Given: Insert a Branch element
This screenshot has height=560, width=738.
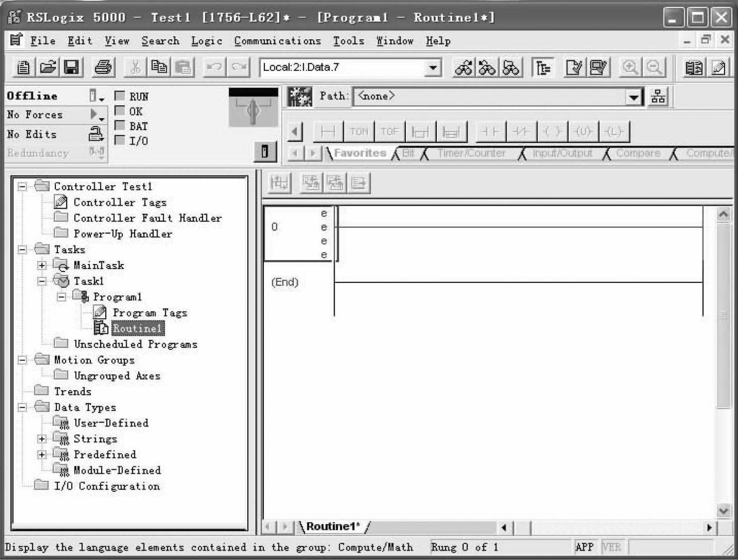Looking at the screenshot, I should point(420,132).
